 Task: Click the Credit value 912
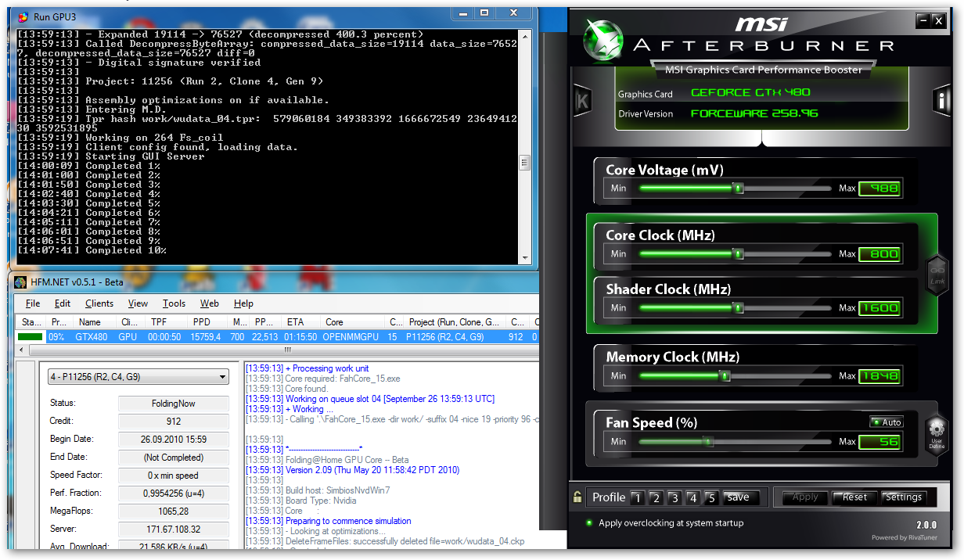(x=174, y=422)
